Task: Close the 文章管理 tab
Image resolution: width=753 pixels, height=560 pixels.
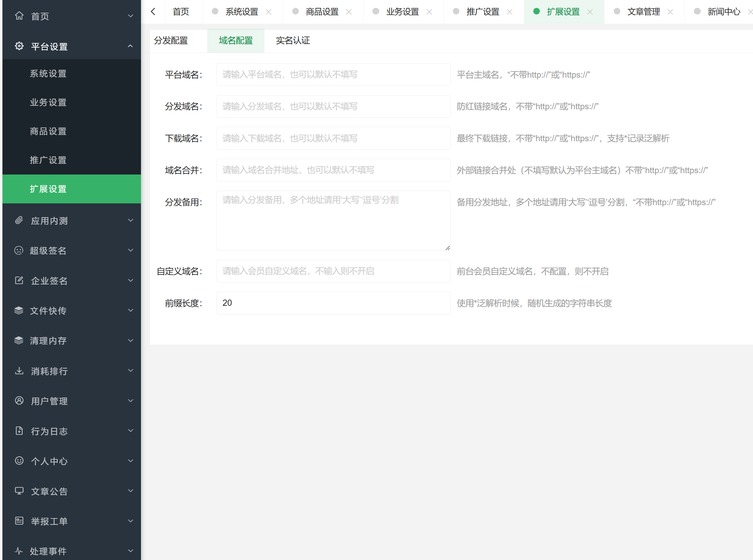Action: pos(670,12)
